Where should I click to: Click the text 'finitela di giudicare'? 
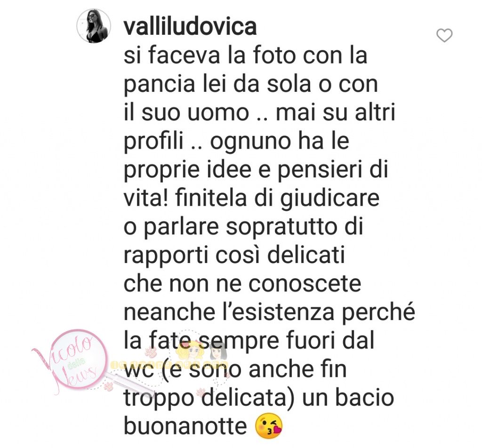(x=277, y=198)
